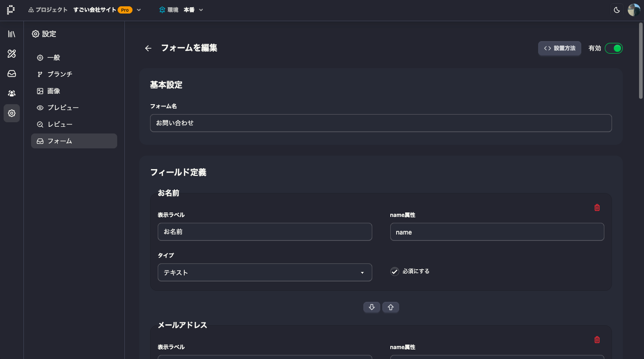Open the members icon in left rail
This screenshot has width=644, height=359.
pyautogui.click(x=12, y=93)
